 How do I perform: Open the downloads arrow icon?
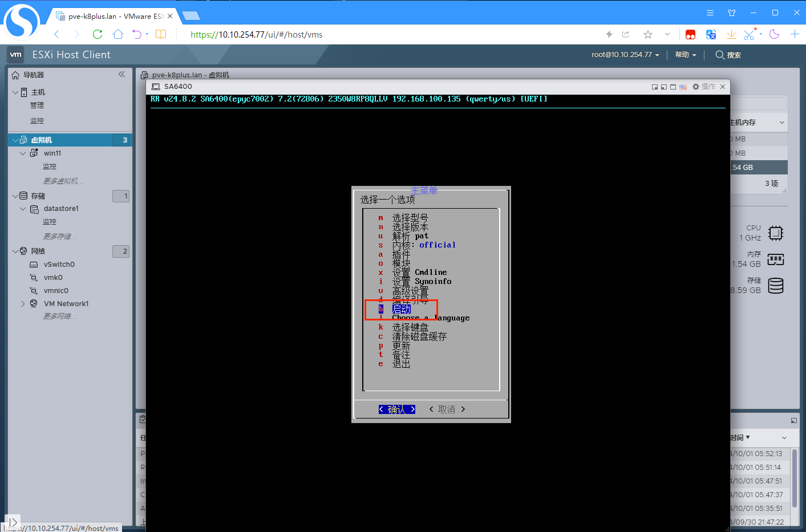pos(731,34)
